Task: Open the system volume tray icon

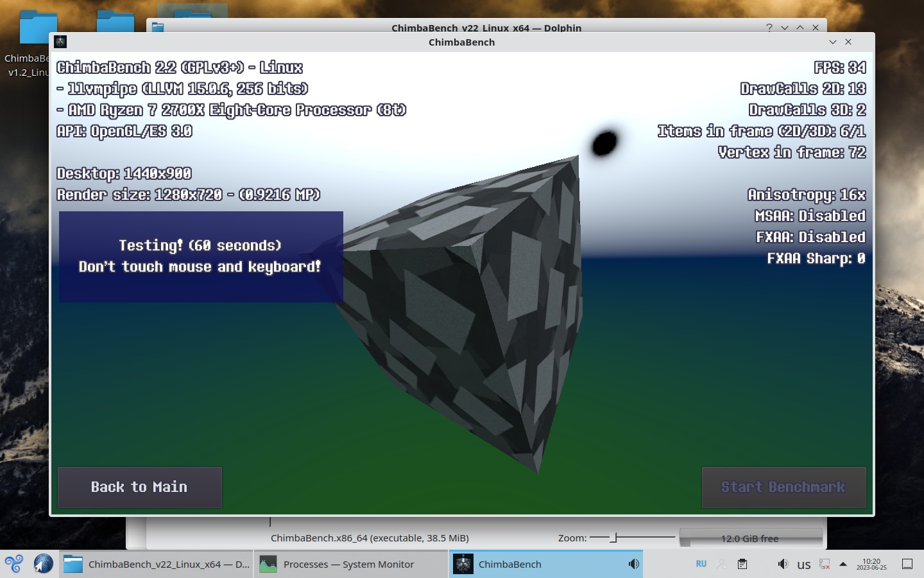Action: 783,564
